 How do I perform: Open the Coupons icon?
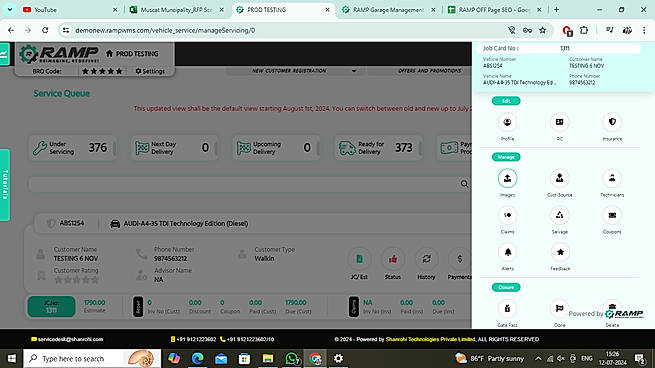click(x=612, y=215)
